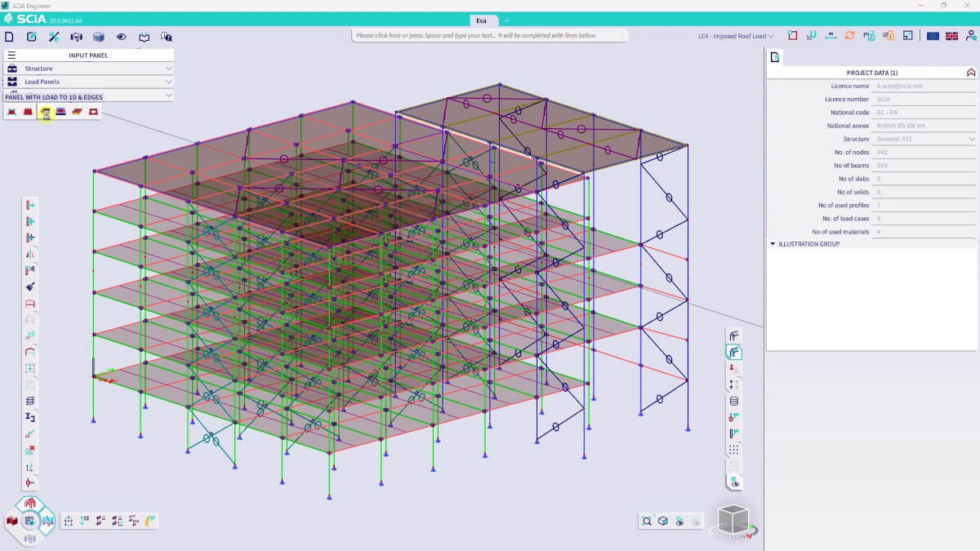Viewport: 980px width, 551px height.
Task: Expand the Structure category in Input Panel
Action: (89, 69)
